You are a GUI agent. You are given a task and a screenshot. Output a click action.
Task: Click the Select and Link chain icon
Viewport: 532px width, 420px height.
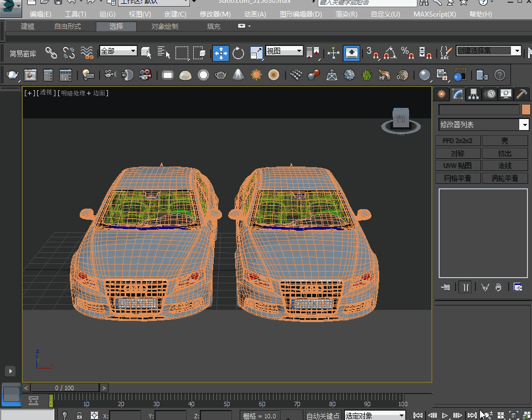click(51, 53)
